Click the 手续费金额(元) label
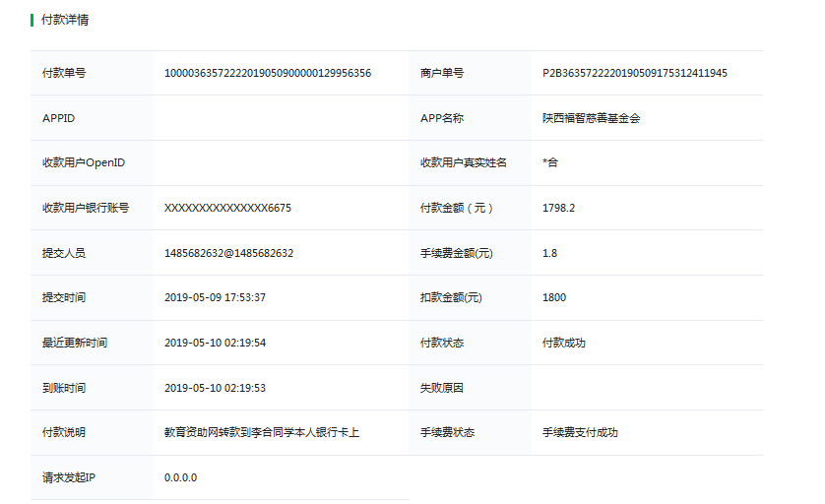This screenshot has height=504, width=825. tap(456, 253)
